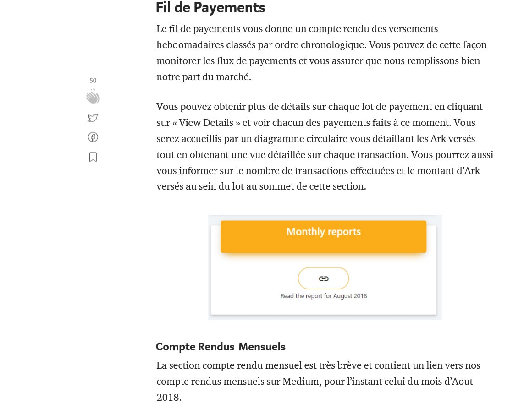524x420 pixels.
Task: Click the paragraph starting "Vous pouvez obtenir"
Action: point(325,147)
